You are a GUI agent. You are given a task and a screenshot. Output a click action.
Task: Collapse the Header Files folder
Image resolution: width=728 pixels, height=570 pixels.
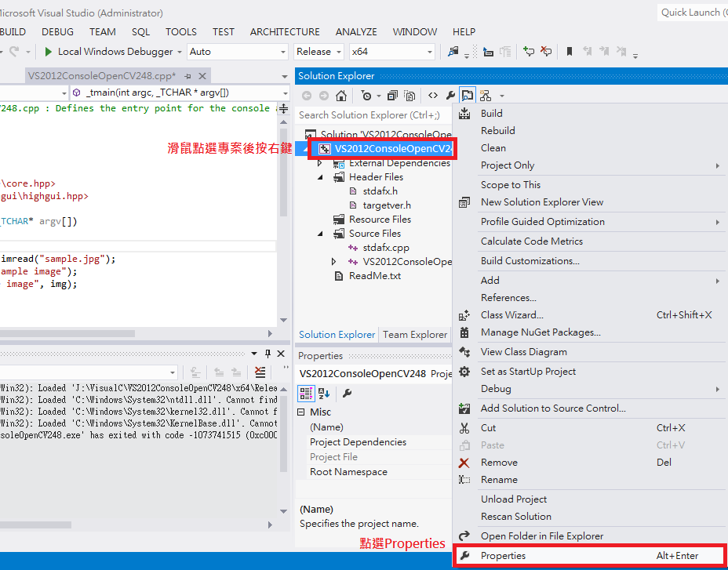320,177
